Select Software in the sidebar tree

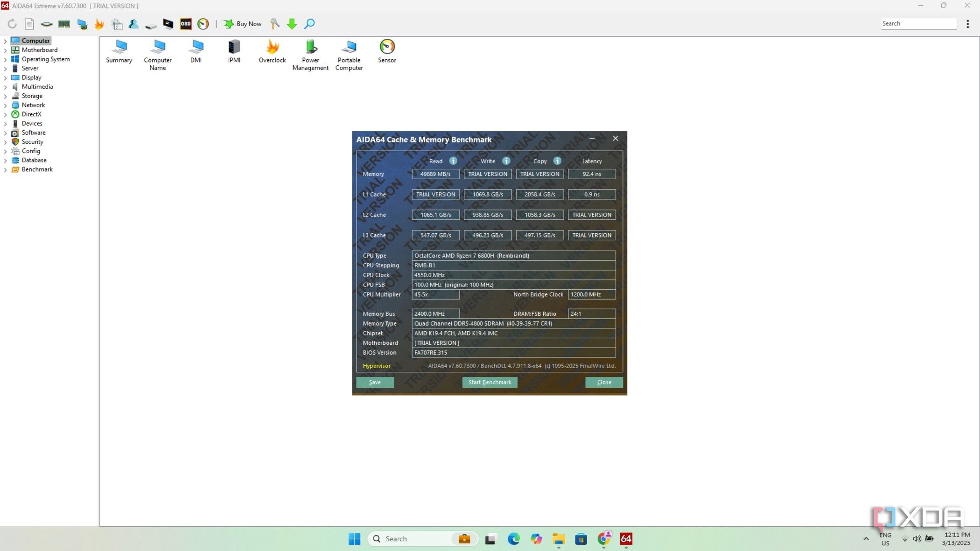click(34, 133)
